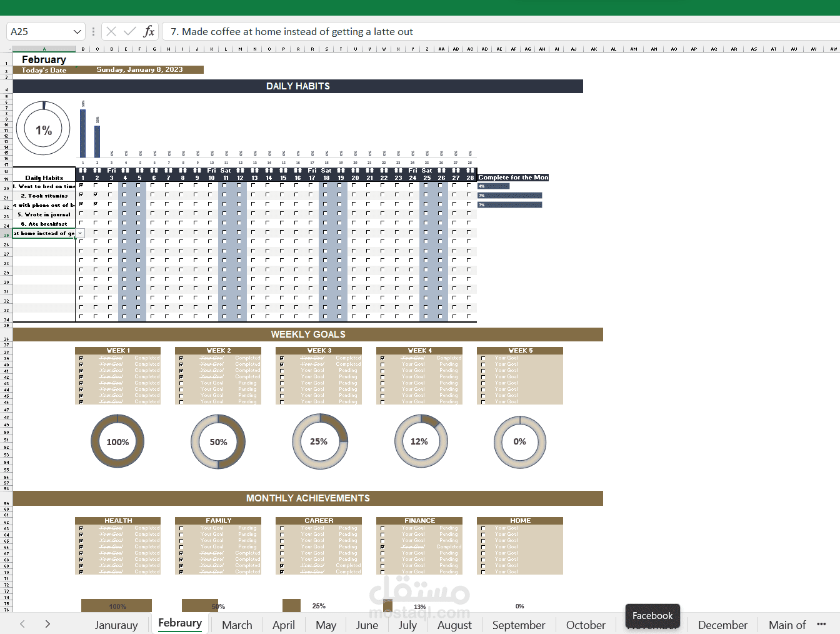The width and height of the screenshot is (840, 634).
Task: Check a pending FINANCE goal checkbox
Action: tap(381, 527)
